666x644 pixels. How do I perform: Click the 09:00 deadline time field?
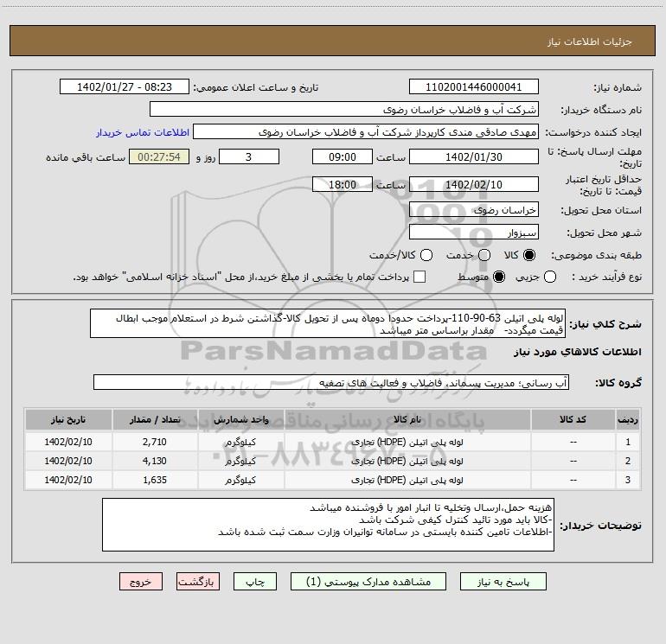[x=343, y=156]
